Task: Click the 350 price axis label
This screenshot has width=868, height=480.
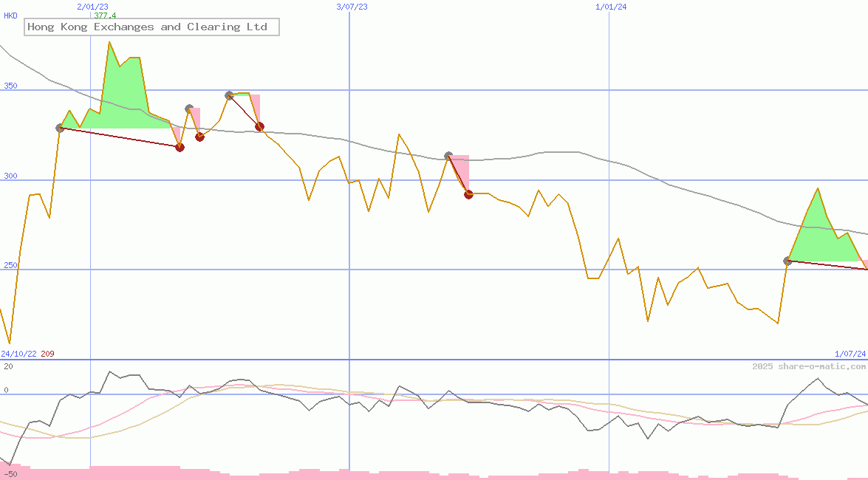Action: click(x=9, y=86)
